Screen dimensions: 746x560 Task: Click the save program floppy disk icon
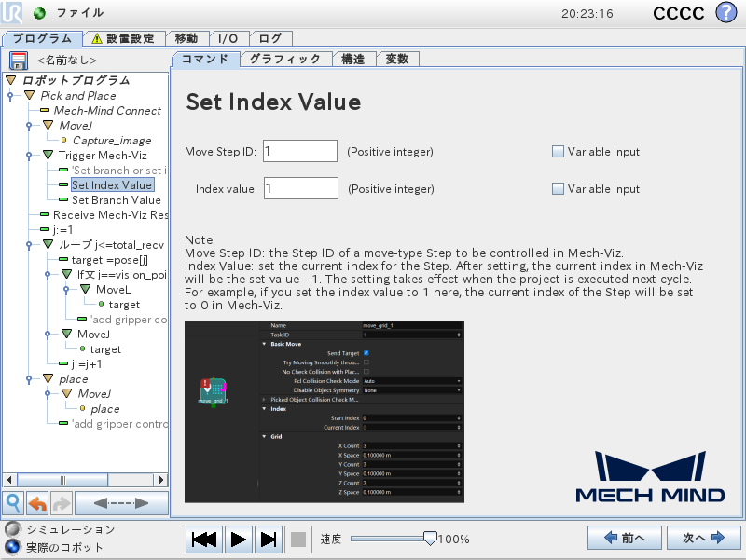point(18,61)
